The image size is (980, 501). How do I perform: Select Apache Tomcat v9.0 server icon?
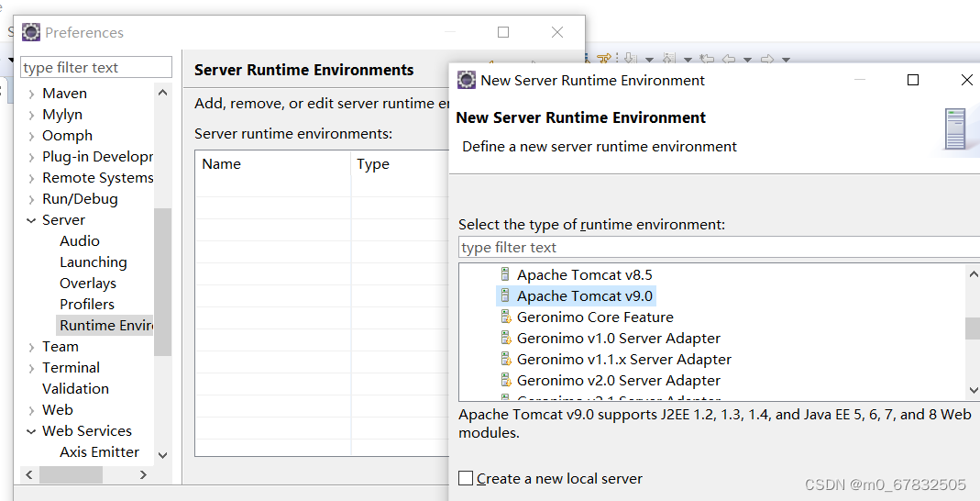[505, 295]
